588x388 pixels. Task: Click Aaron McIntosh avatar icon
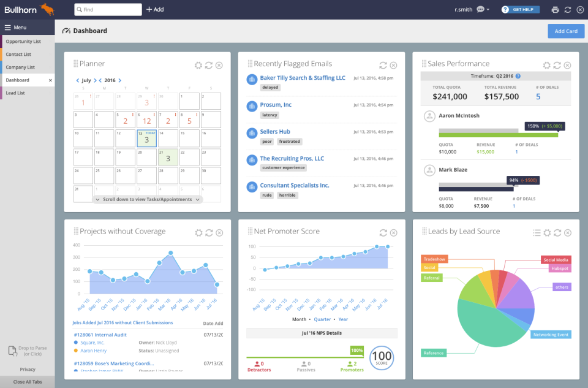429,116
